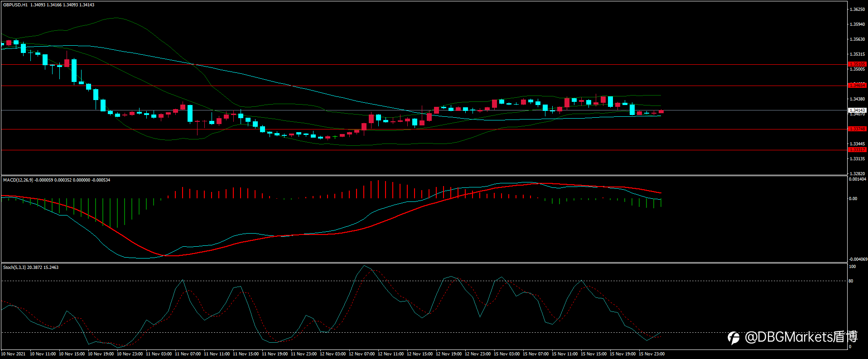Image resolution: width=868 pixels, height=359 pixels.
Task: Click the 10 Nov 19:00 time label
Action: (x=101, y=354)
